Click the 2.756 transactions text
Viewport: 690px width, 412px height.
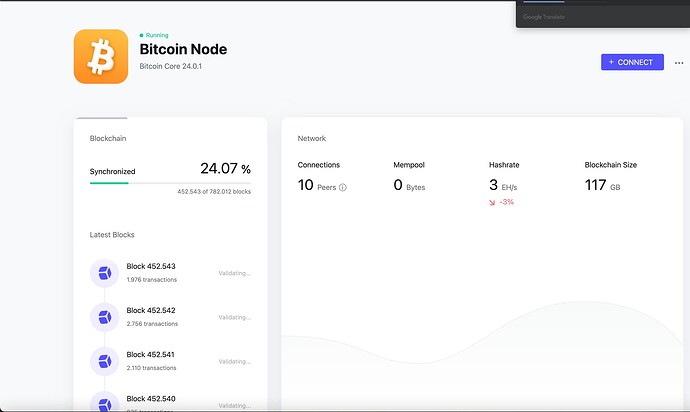pyautogui.click(x=152, y=324)
